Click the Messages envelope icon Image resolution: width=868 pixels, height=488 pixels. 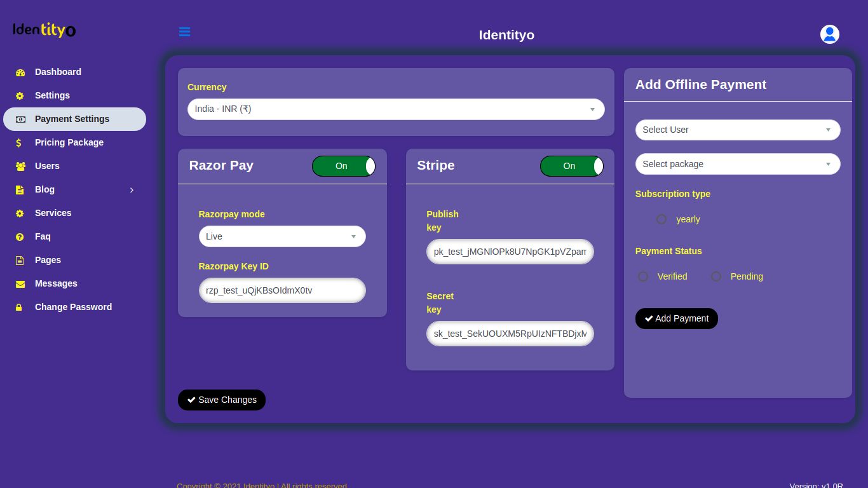[20, 284]
